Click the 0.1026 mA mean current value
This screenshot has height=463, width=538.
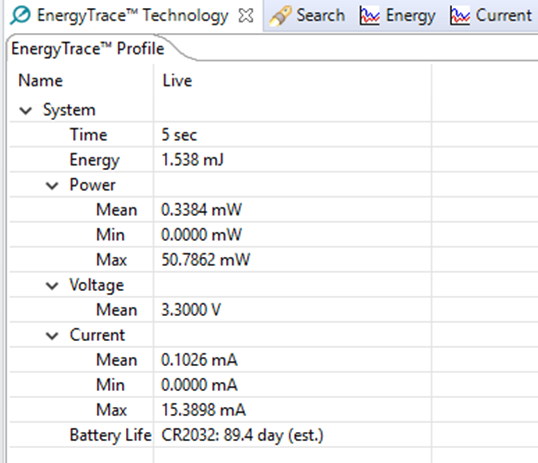[199, 360]
